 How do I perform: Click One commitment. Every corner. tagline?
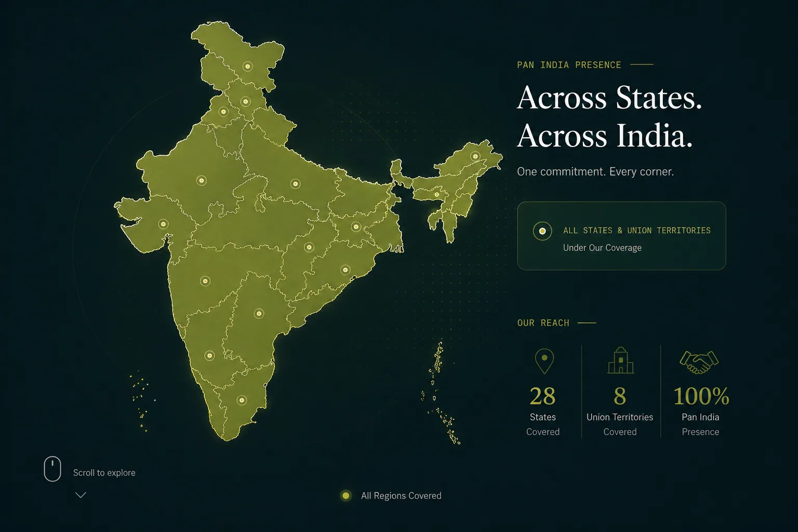[595, 172]
